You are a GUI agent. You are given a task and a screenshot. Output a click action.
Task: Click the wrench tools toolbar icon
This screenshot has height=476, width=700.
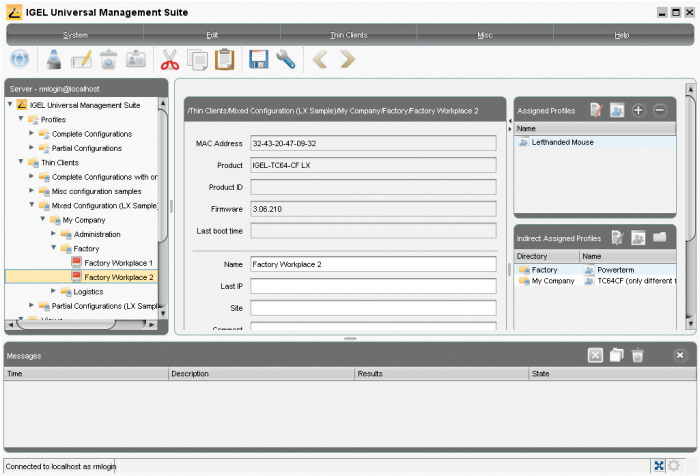coord(286,59)
